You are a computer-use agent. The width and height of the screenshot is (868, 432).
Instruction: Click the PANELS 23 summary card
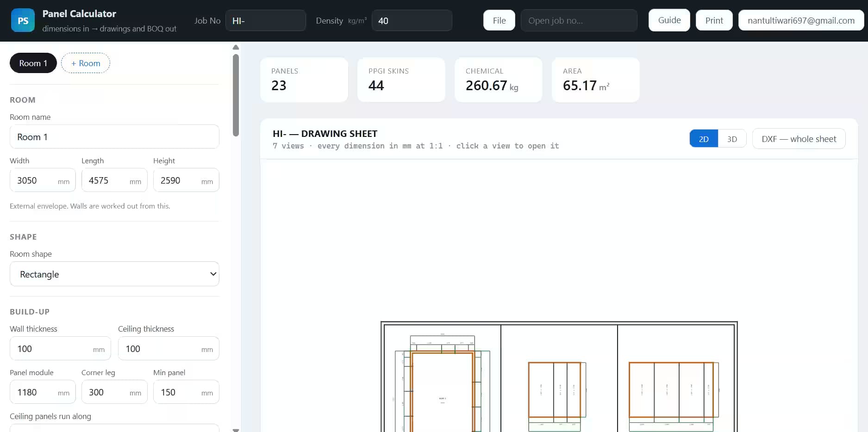point(304,80)
